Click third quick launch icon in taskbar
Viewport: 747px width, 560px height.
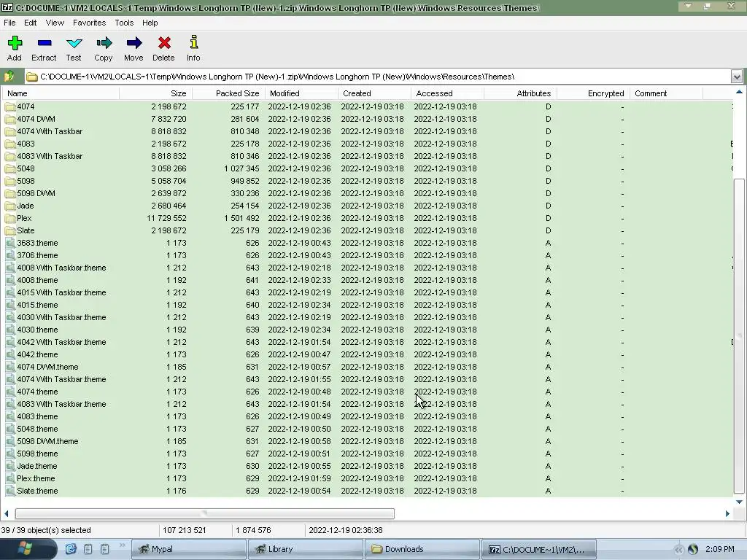click(x=105, y=549)
